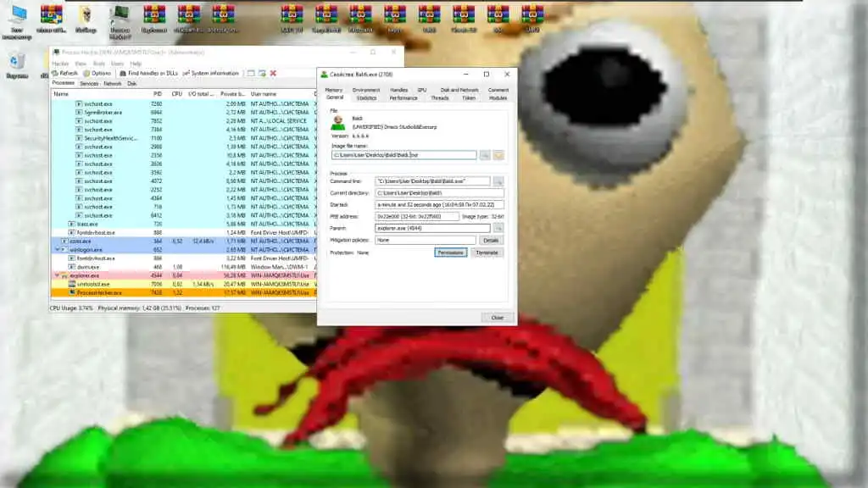Click into the Command line field
This screenshot has width=868, height=488.
(432, 181)
